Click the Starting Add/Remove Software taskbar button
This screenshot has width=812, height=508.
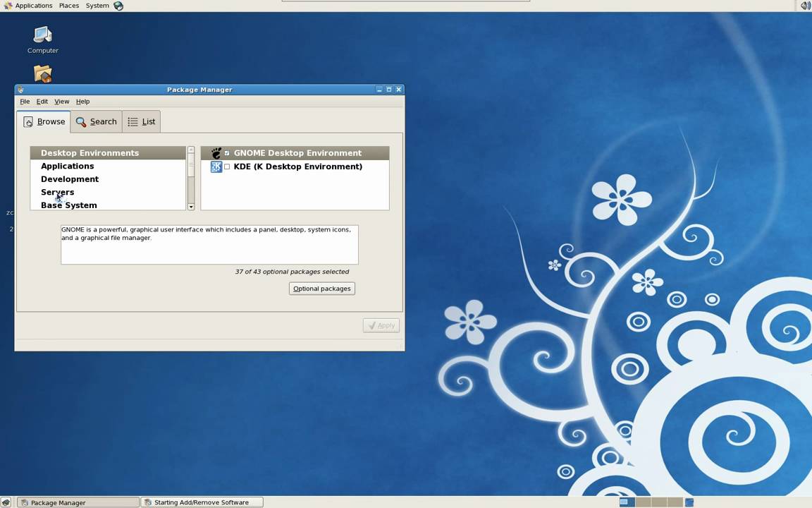pos(202,502)
